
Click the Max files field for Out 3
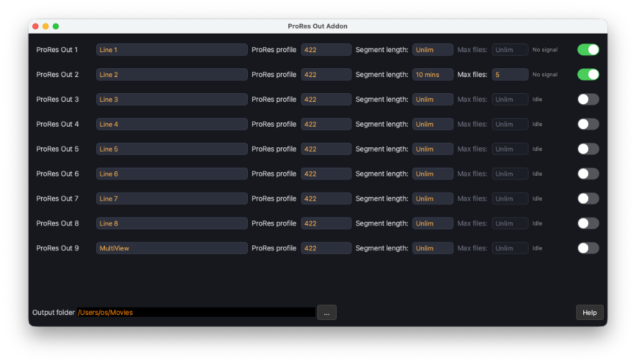(510, 99)
